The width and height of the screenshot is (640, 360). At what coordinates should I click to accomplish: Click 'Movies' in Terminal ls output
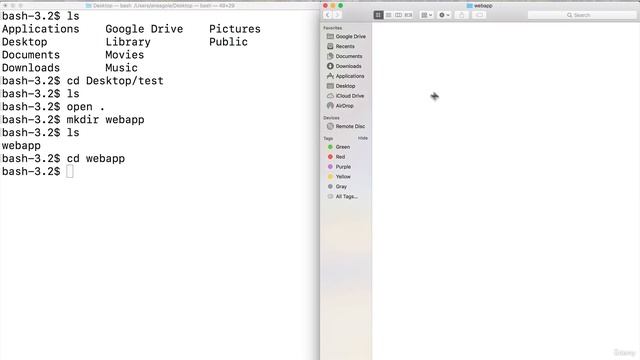tap(124, 55)
